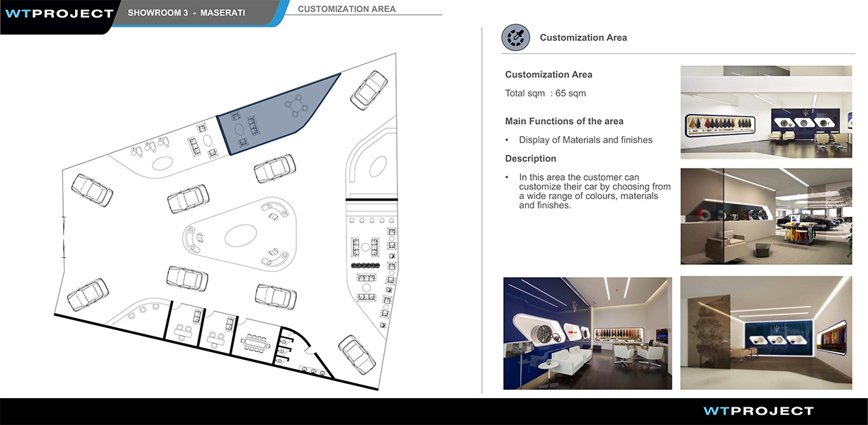Click the WTPROJECT logo in the header
The image size is (868, 425).
(59, 13)
